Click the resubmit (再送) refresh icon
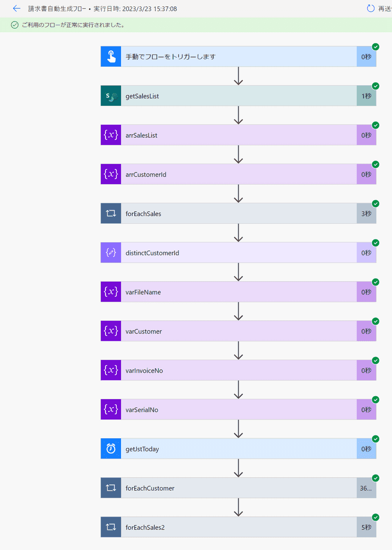The image size is (392, 550). pos(370,8)
